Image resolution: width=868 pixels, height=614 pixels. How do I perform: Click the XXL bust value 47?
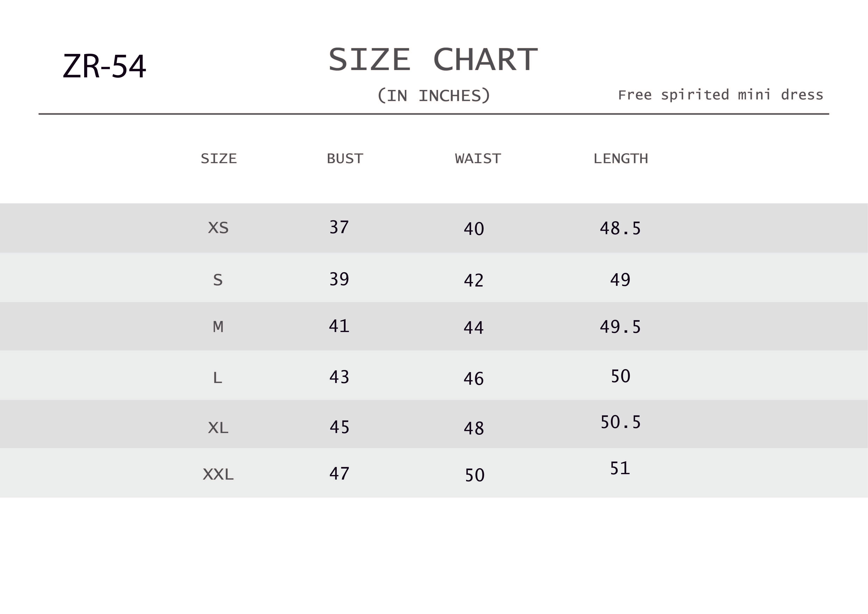point(339,473)
